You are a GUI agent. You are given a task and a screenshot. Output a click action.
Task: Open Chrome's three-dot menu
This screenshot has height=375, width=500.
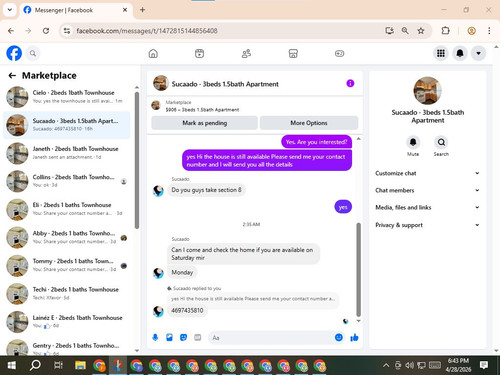click(489, 31)
